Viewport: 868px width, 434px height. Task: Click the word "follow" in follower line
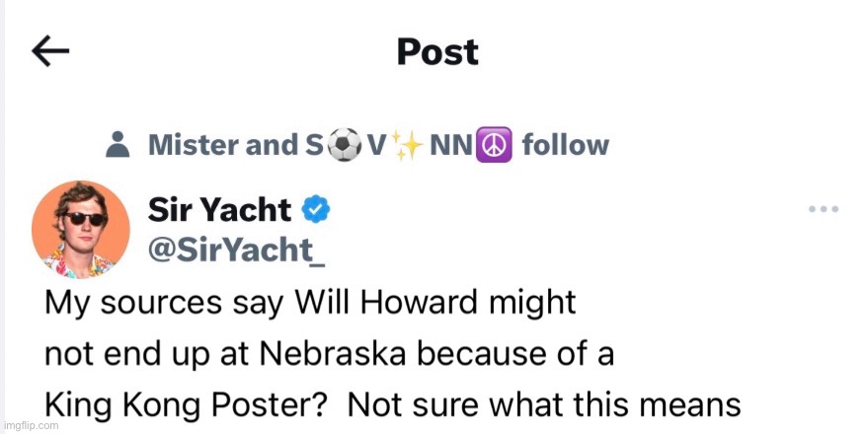[565, 146]
